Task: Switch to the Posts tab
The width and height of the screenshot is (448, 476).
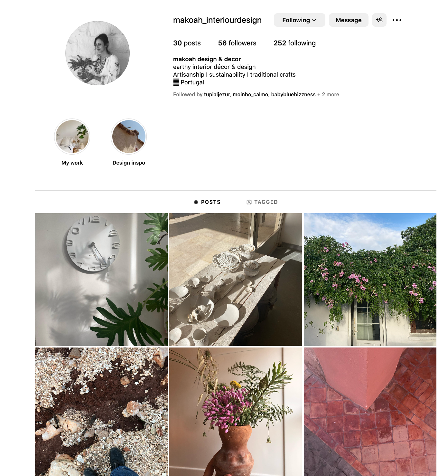Action: coord(207,202)
